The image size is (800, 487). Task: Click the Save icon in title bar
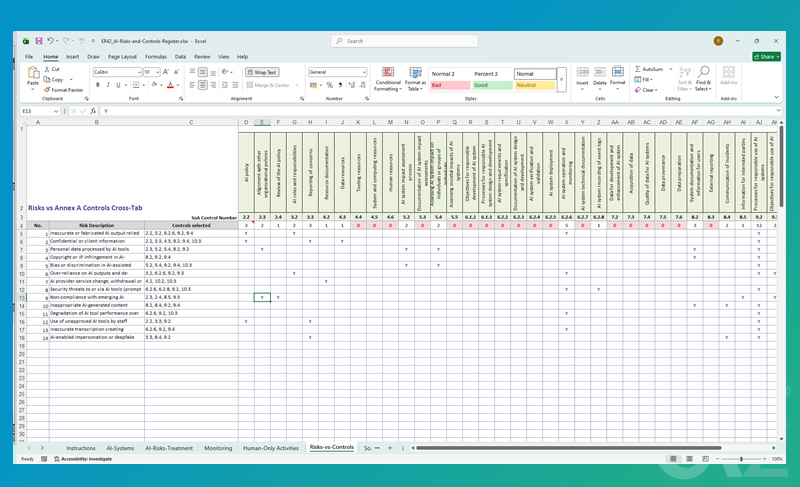[x=38, y=41]
